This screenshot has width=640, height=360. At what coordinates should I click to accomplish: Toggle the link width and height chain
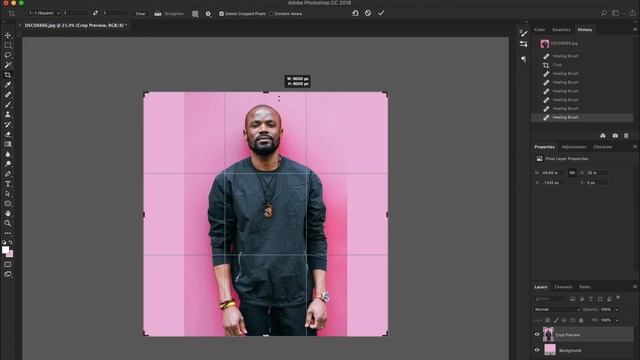572,173
